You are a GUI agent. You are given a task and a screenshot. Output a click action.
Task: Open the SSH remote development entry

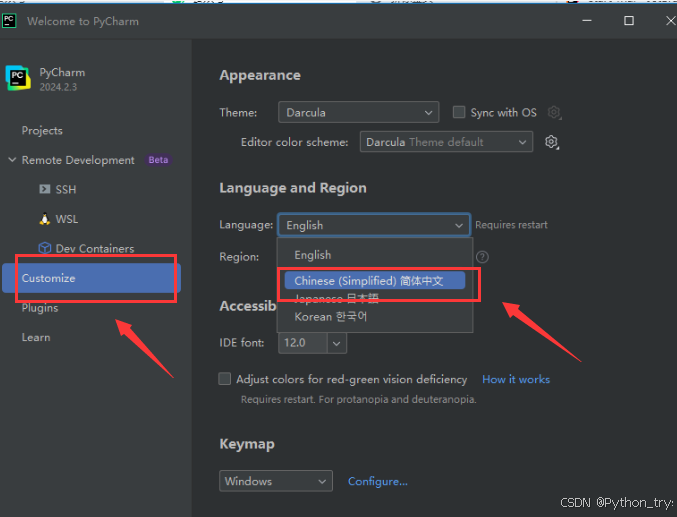pyautogui.click(x=58, y=190)
